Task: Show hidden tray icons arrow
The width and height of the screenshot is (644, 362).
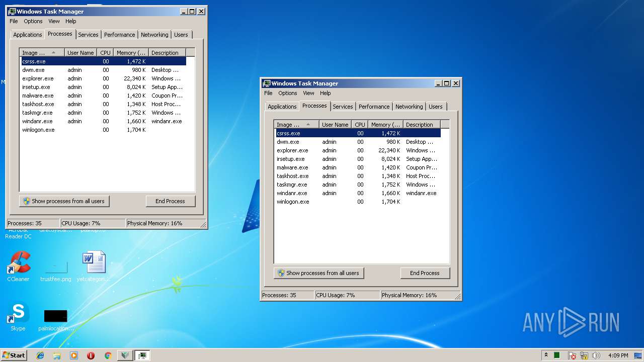Action: pyautogui.click(x=546, y=355)
